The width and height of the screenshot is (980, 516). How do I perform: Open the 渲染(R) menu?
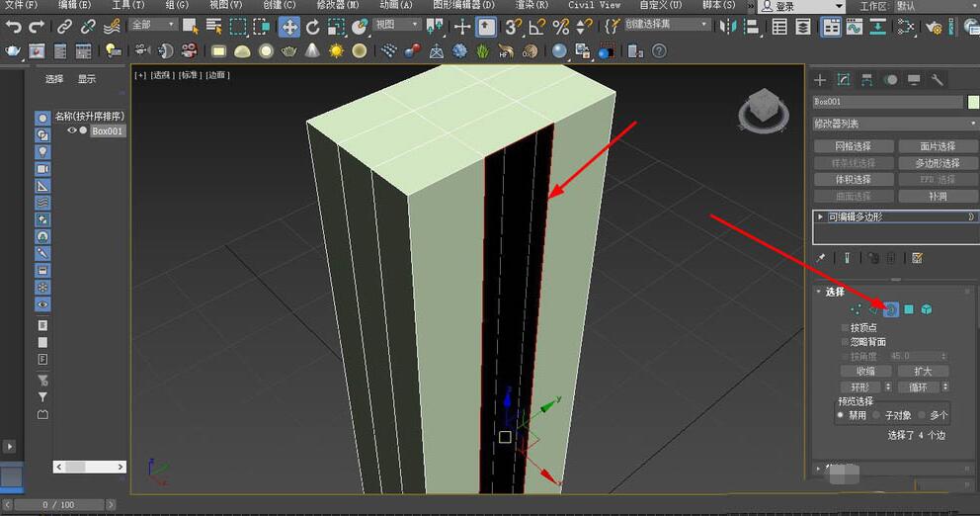tap(531, 5)
